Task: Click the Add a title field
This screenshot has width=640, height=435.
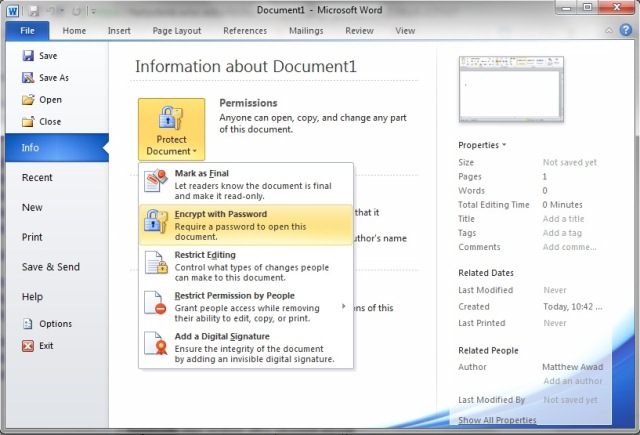Action: pos(563,219)
